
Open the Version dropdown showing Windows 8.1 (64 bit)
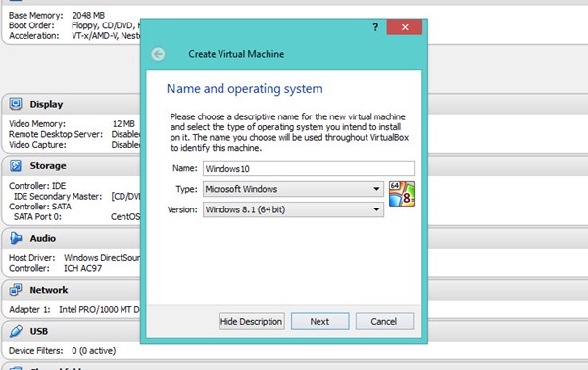coord(293,209)
